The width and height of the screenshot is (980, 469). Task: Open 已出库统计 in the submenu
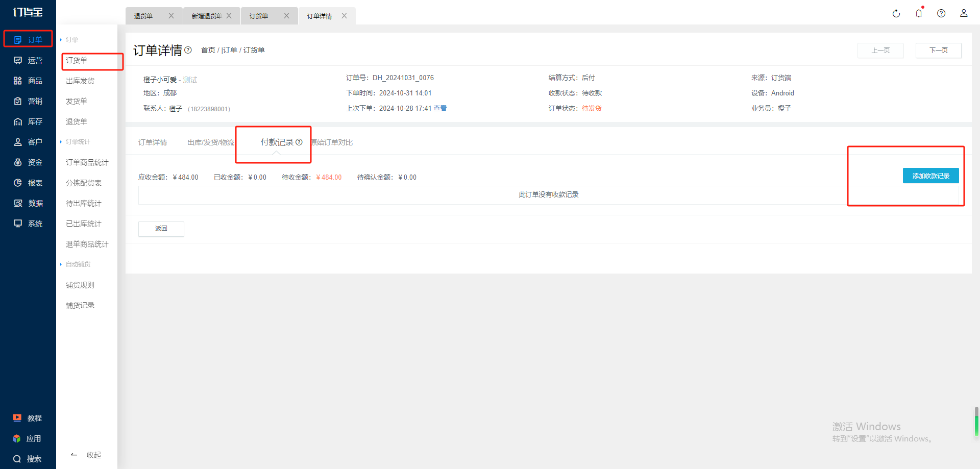[84, 224]
